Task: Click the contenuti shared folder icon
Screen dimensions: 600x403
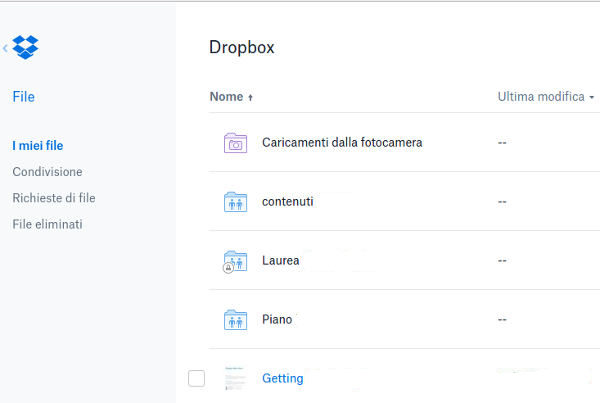Action: [x=235, y=202]
